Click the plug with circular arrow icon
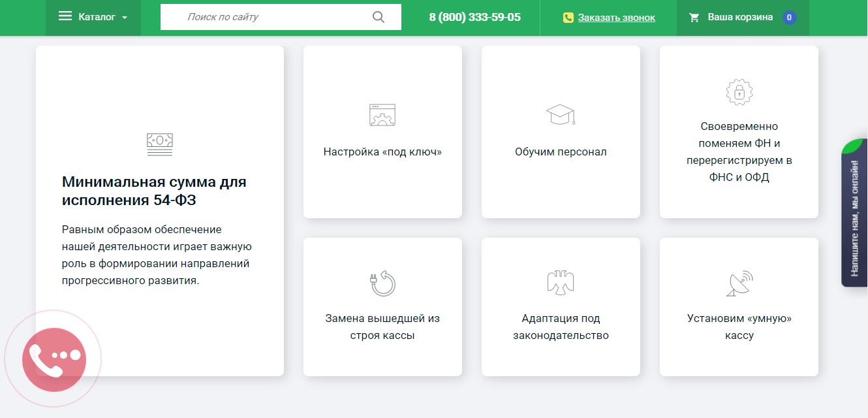868x418 pixels. tap(382, 283)
